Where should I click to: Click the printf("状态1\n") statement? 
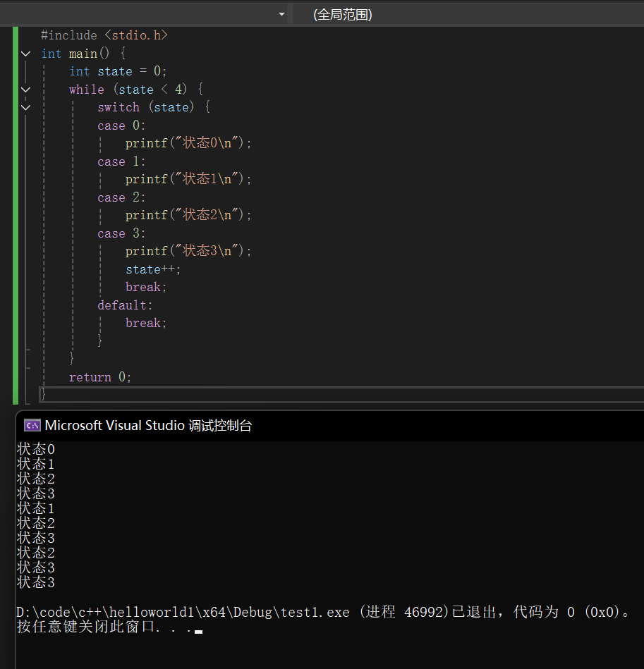pos(188,179)
